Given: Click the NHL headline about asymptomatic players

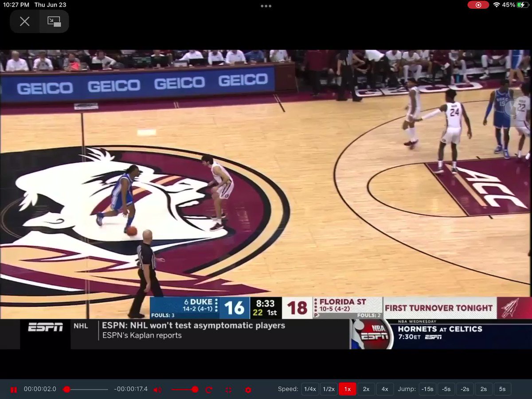Looking at the screenshot, I should click(x=193, y=325).
